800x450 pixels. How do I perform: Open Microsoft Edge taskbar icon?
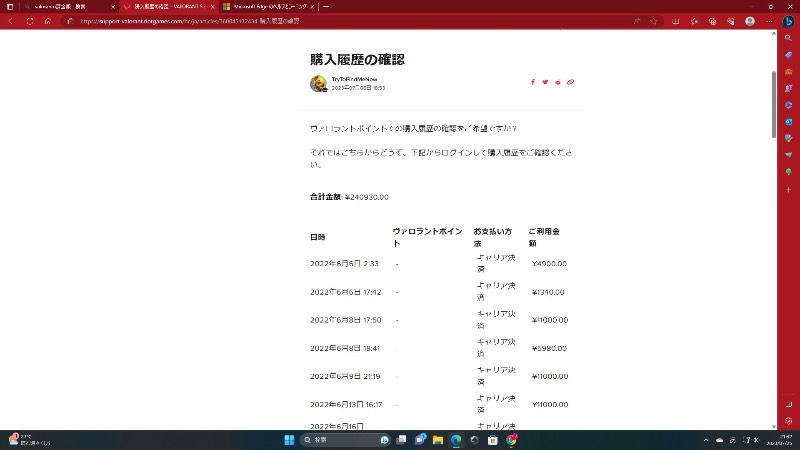pos(456,440)
